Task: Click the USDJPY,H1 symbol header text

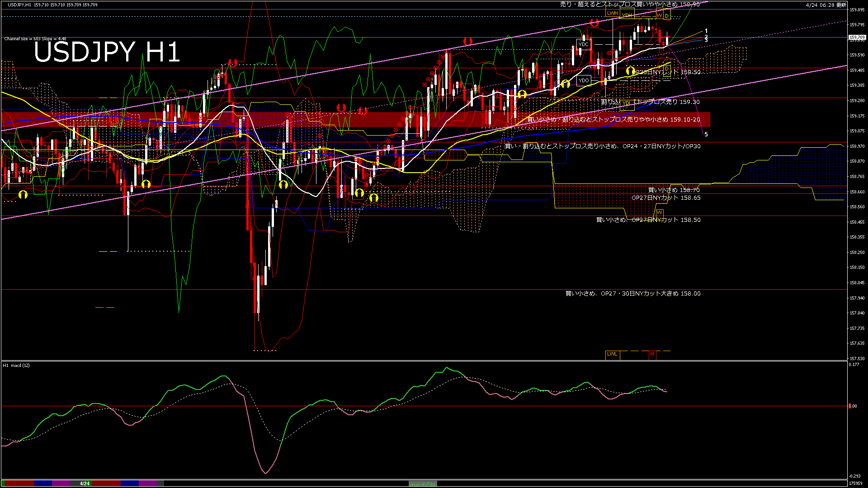Action: 20,5
